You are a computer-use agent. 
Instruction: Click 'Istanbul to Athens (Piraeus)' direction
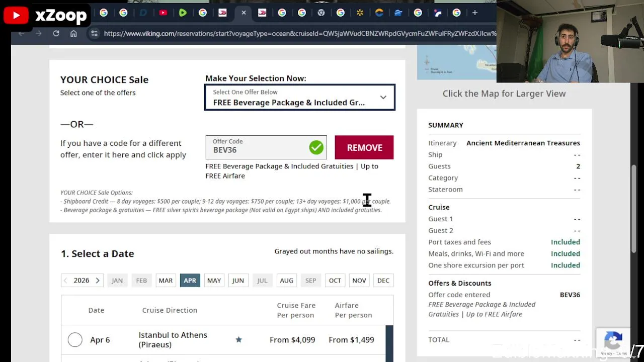click(x=173, y=340)
